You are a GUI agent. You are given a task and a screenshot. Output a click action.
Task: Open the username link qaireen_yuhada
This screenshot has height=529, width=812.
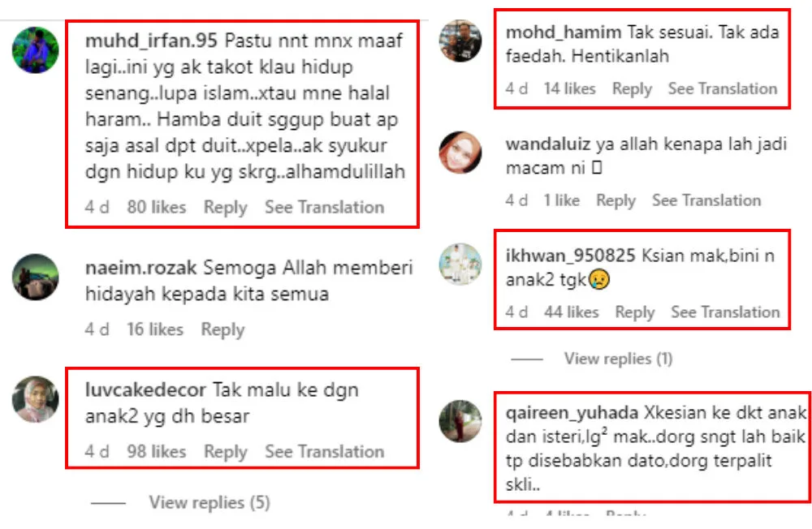pos(572,413)
